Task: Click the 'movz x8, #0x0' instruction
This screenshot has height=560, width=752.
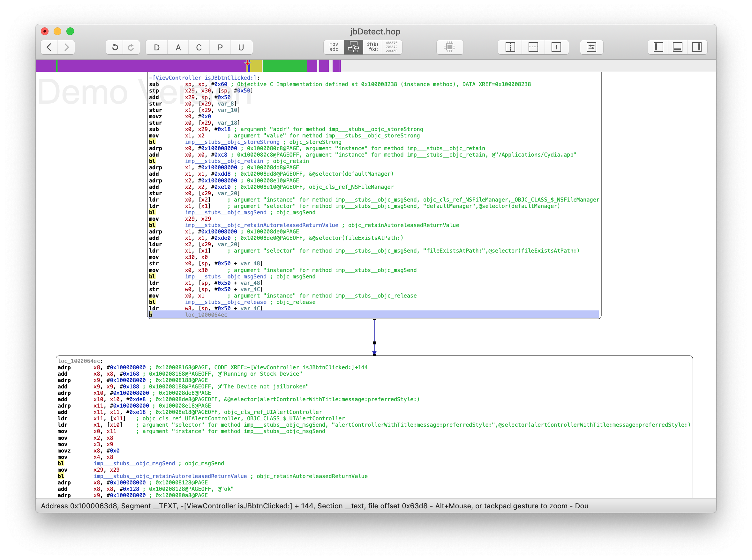Action: pos(88,451)
